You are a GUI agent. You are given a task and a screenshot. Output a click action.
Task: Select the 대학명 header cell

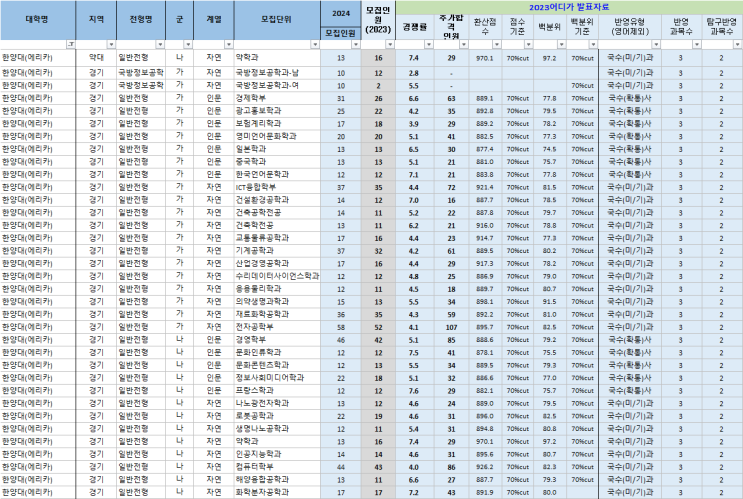[x=37, y=20]
